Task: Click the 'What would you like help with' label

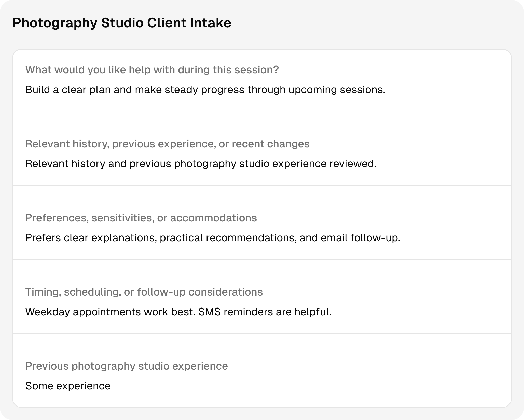Action: [x=152, y=70]
